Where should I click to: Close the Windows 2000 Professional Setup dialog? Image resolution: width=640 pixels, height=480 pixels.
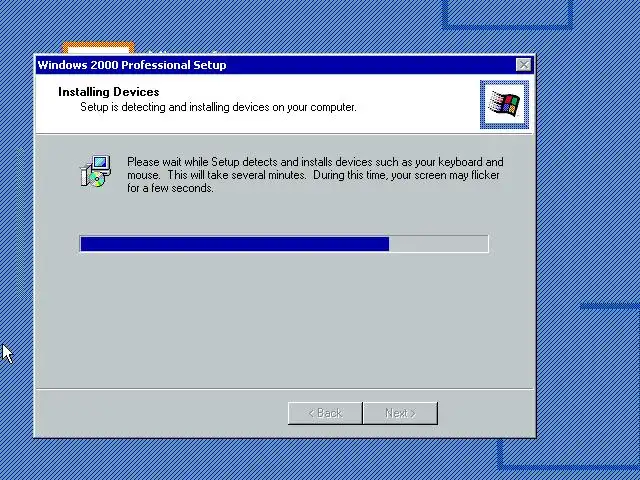tap(523, 65)
